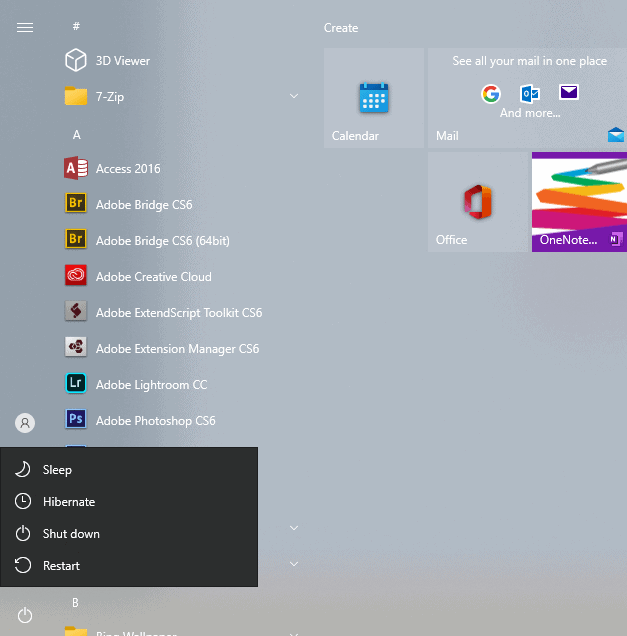
Task: Open the 3D Viewer app icon
Action: pyautogui.click(x=76, y=61)
